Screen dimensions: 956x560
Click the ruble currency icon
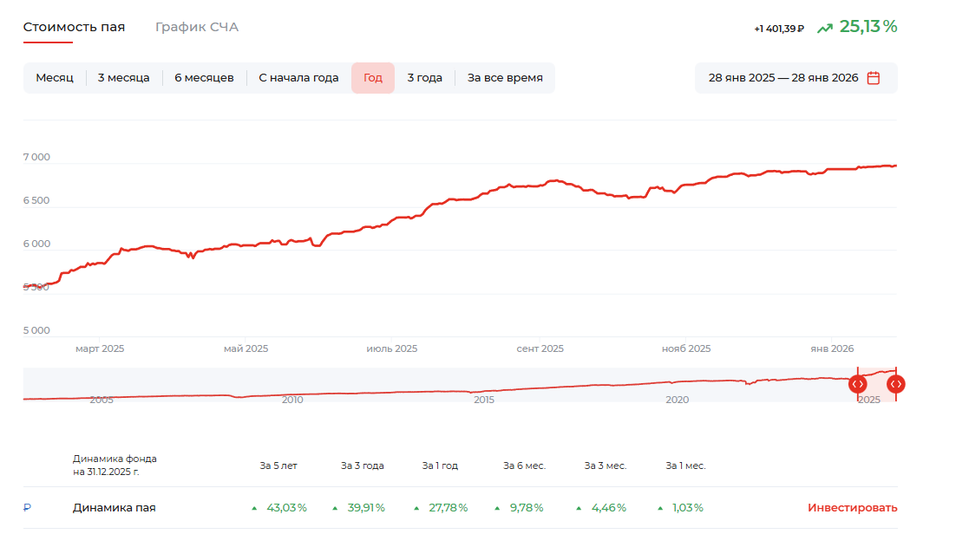tap(27, 508)
